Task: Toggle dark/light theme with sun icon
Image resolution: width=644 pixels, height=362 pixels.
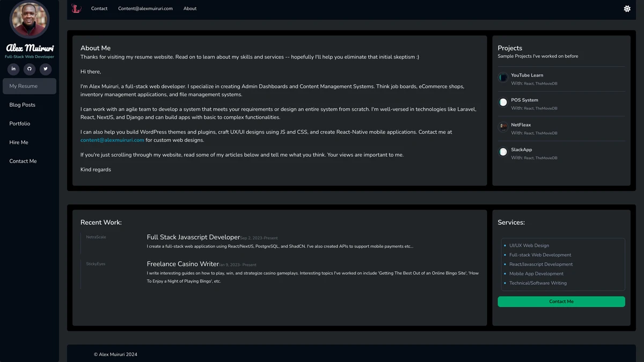Action: click(x=627, y=9)
